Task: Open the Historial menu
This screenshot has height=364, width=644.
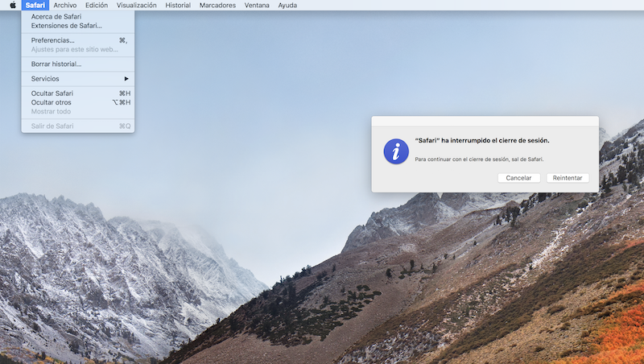Action: [178, 5]
